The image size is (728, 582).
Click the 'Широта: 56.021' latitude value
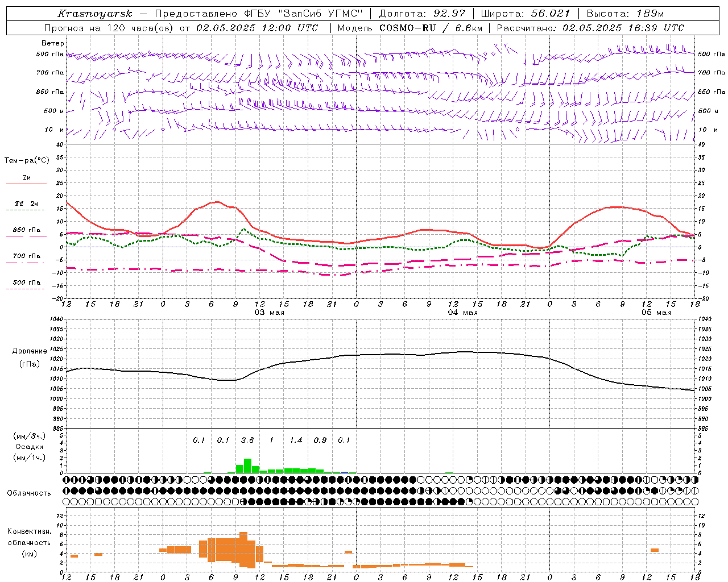click(x=525, y=14)
